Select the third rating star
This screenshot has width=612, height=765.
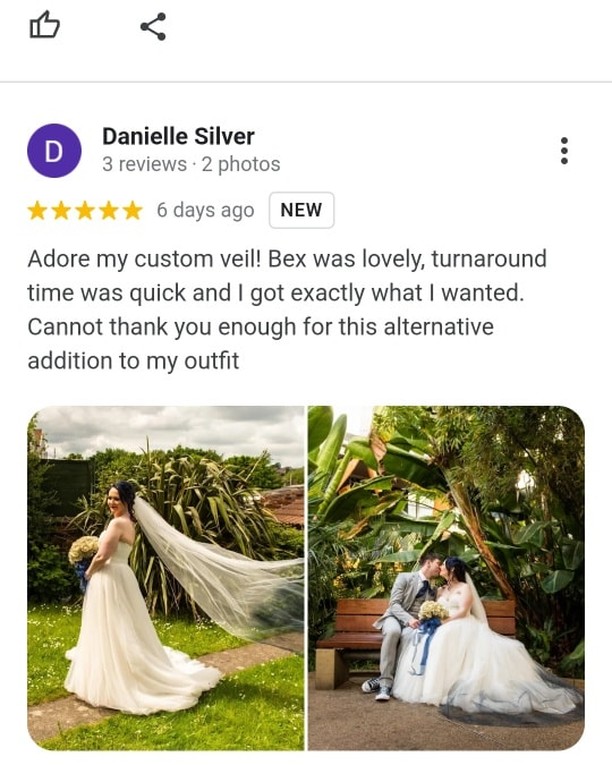[85, 211]
